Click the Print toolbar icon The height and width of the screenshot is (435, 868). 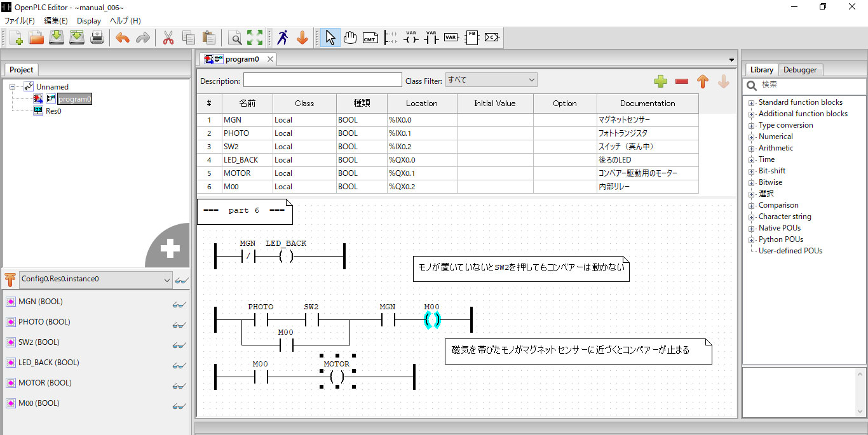tap(97, 37)
